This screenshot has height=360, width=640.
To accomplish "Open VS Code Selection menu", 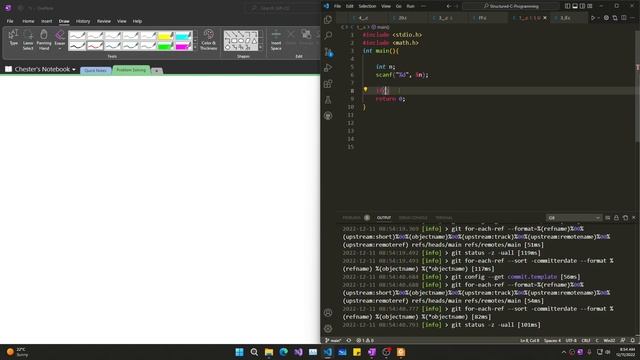I will pyautogui.click(x=367, y=6).
